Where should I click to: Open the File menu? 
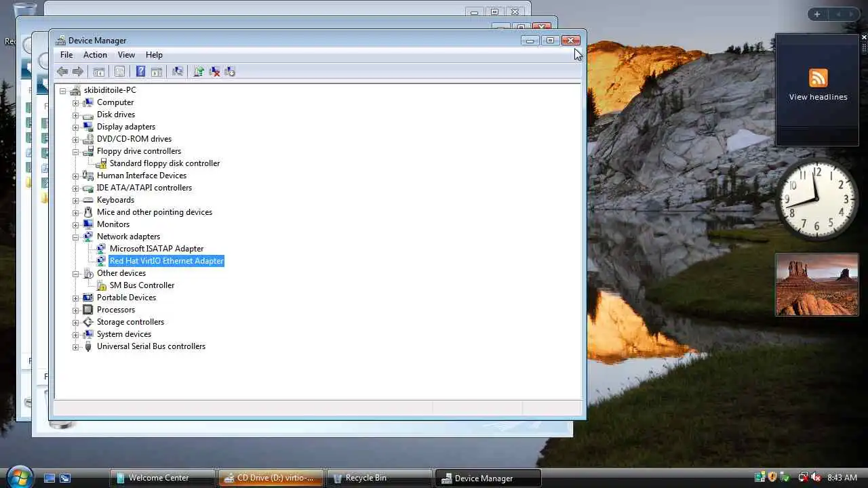click(66, 55)
